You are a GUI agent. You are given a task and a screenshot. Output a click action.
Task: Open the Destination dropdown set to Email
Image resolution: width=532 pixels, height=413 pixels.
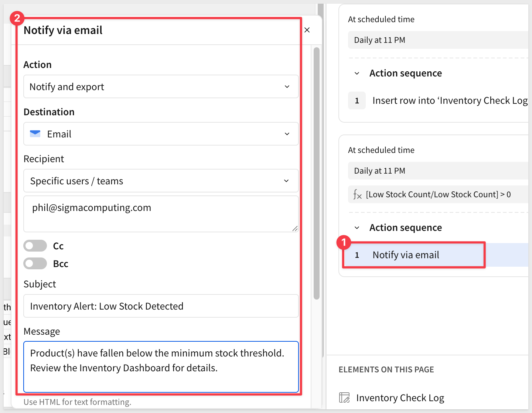click(x=161, y=134)
